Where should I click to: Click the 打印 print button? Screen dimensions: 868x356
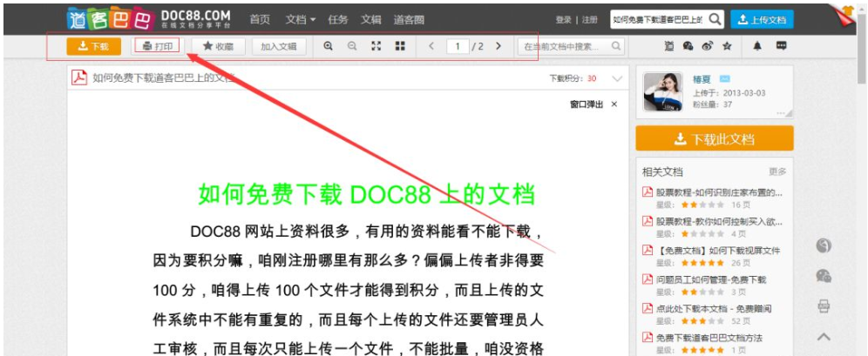tap(157, 46)
